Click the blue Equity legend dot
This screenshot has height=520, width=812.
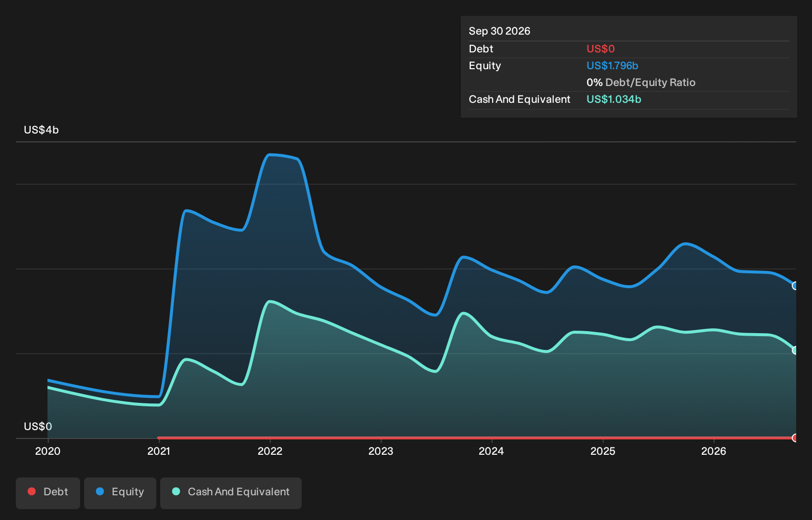(x=100, y=491)
